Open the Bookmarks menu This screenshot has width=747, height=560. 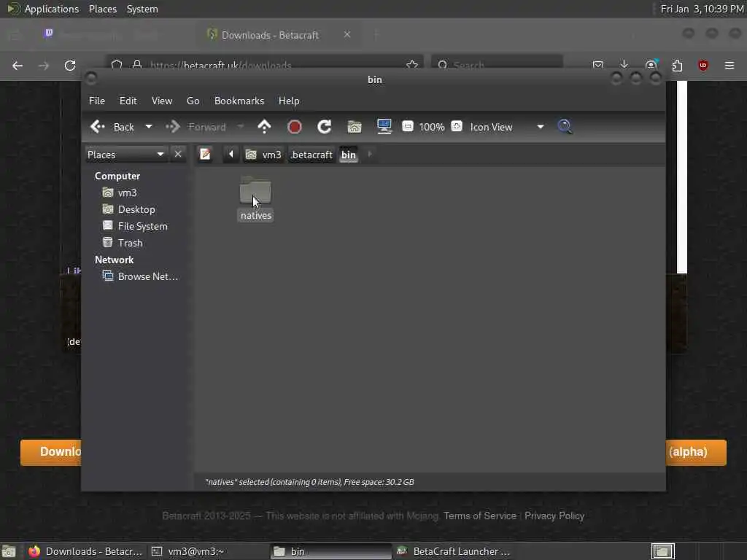(x=239, y=101)
